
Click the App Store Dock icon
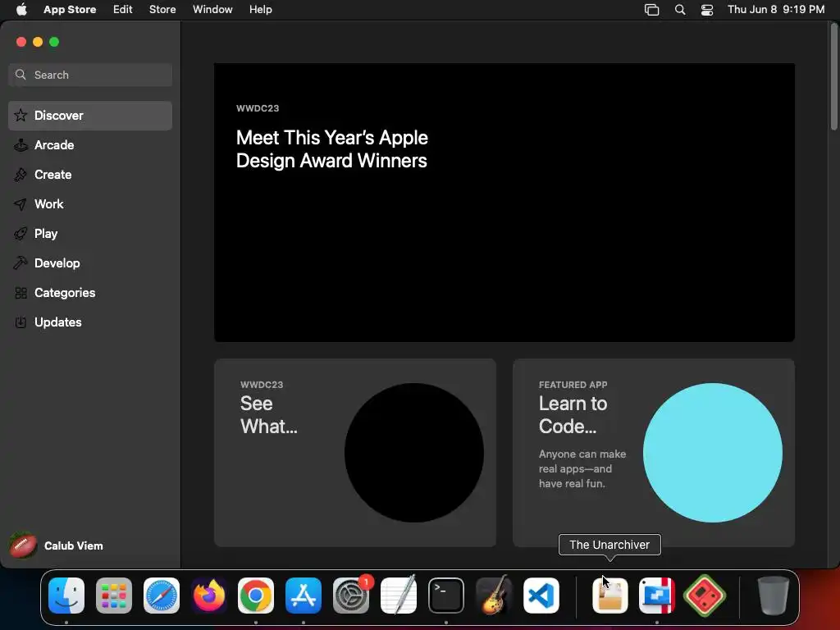pos(304,596)
